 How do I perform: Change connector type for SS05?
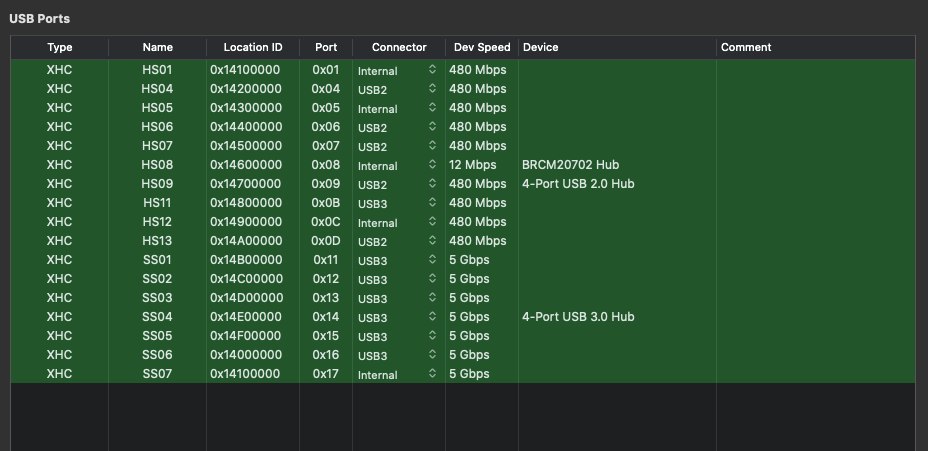(x=397, y=336)
